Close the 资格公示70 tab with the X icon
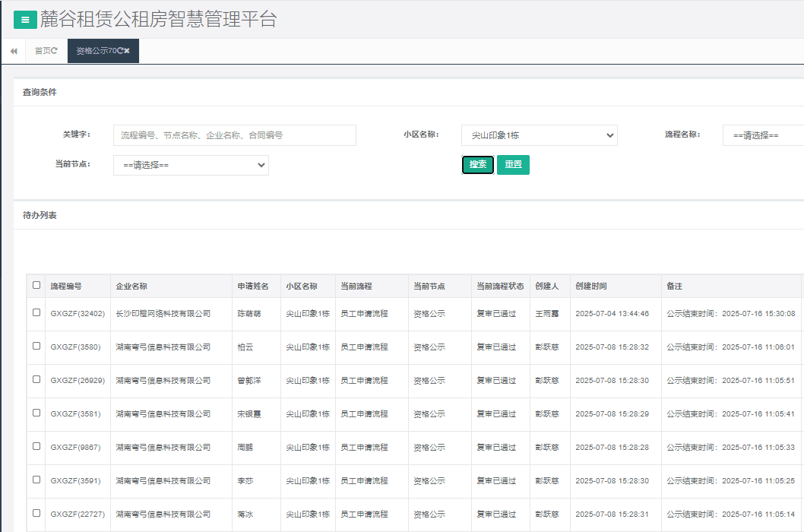Viewport: 804px width, 532px height. point(127,51)
